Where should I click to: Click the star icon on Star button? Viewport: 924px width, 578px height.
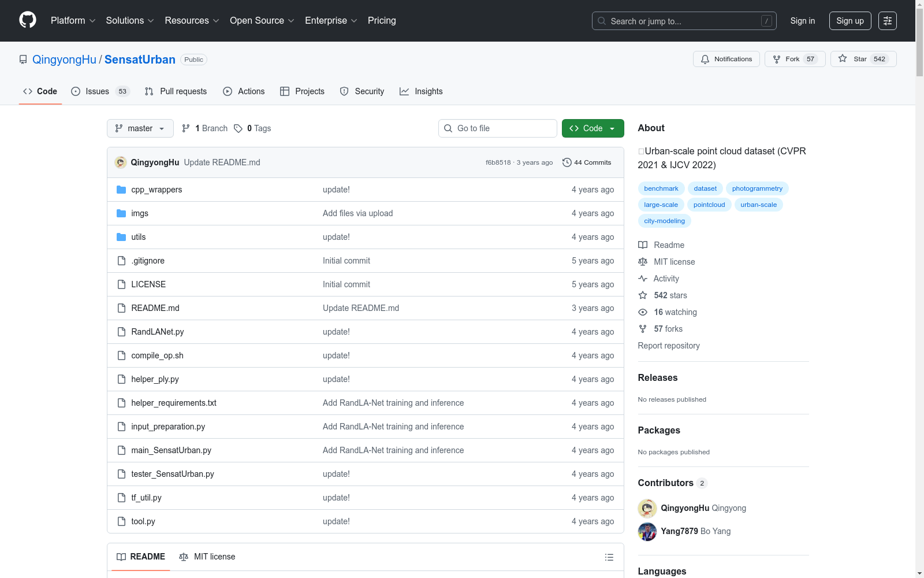843,59
